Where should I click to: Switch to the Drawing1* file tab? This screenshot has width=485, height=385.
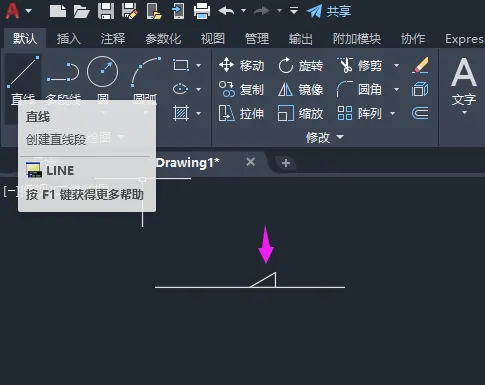188,163
